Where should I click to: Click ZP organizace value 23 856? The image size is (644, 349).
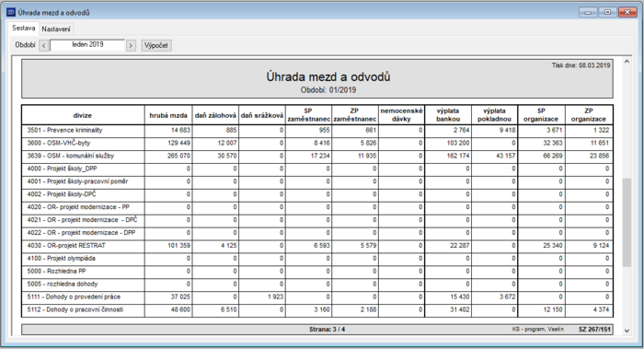click(x=600, y=157)
